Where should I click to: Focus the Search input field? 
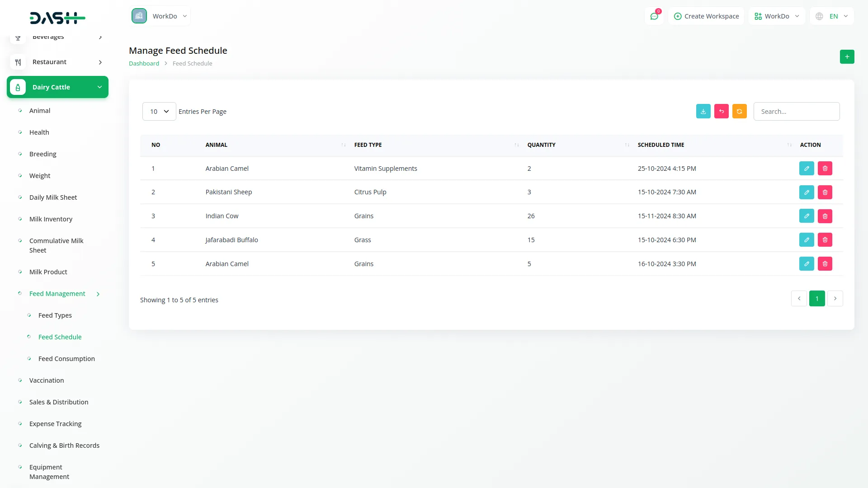(796, 112)
